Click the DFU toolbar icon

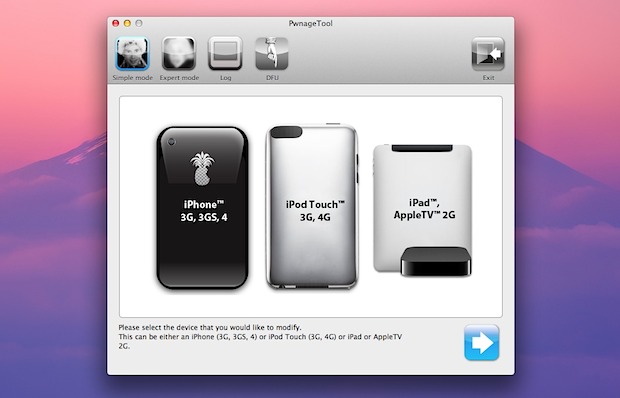coord(272,54)
